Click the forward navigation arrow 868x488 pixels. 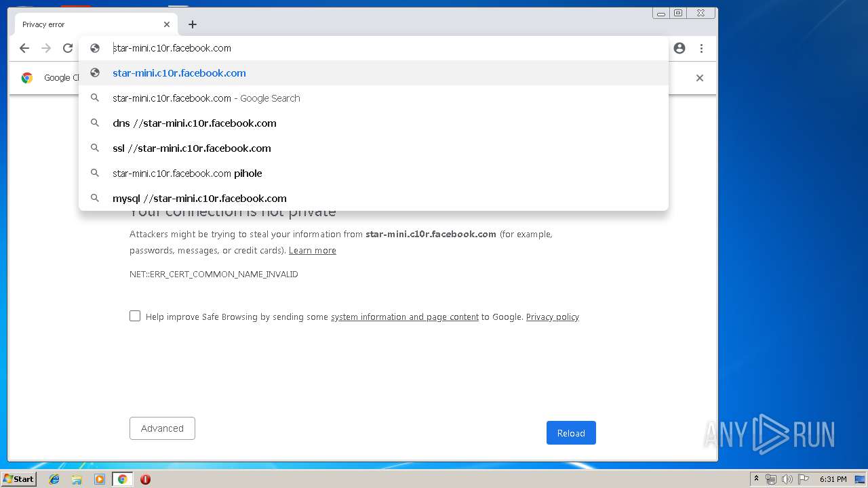46,48
